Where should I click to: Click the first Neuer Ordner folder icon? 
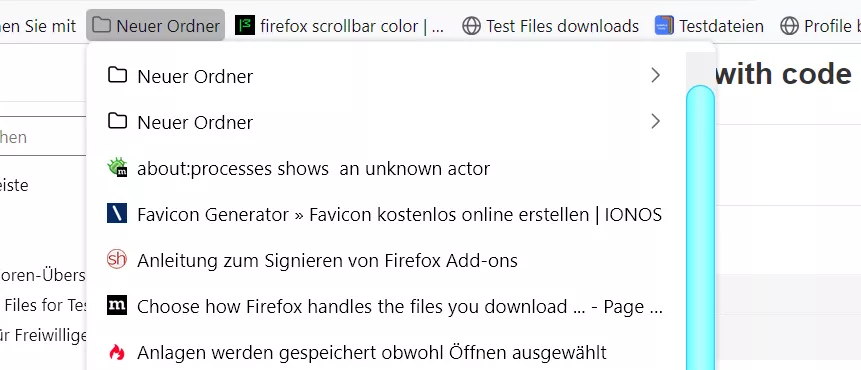pos(117,74)
